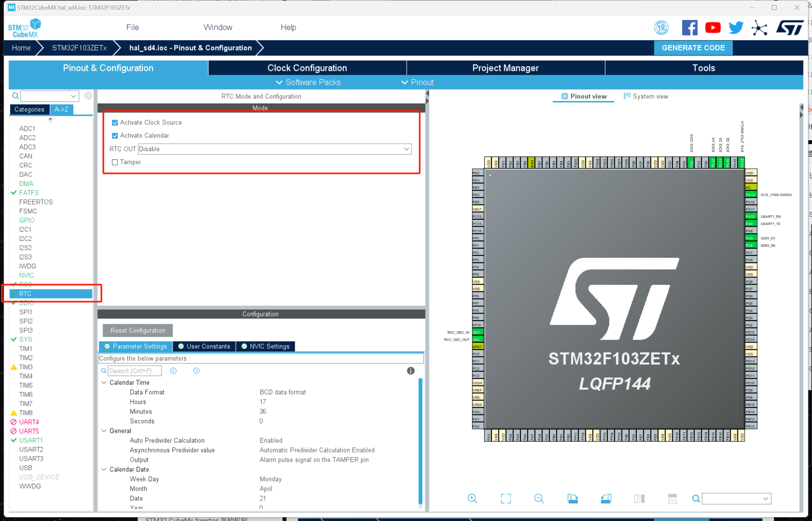Click green PA13 pin on chip

pos(751,195)
